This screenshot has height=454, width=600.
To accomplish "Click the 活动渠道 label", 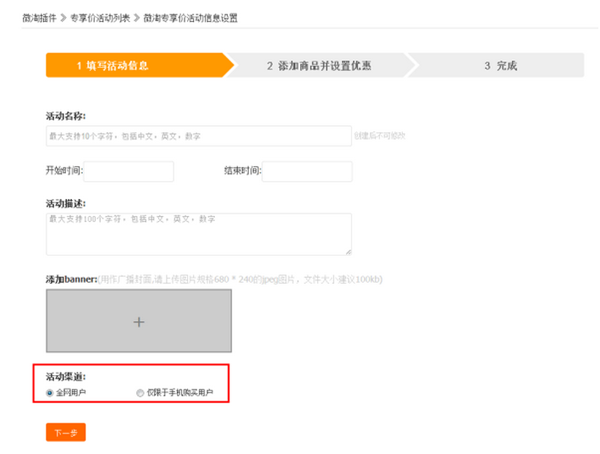I will pyautogui.click(x=66, y=377).
